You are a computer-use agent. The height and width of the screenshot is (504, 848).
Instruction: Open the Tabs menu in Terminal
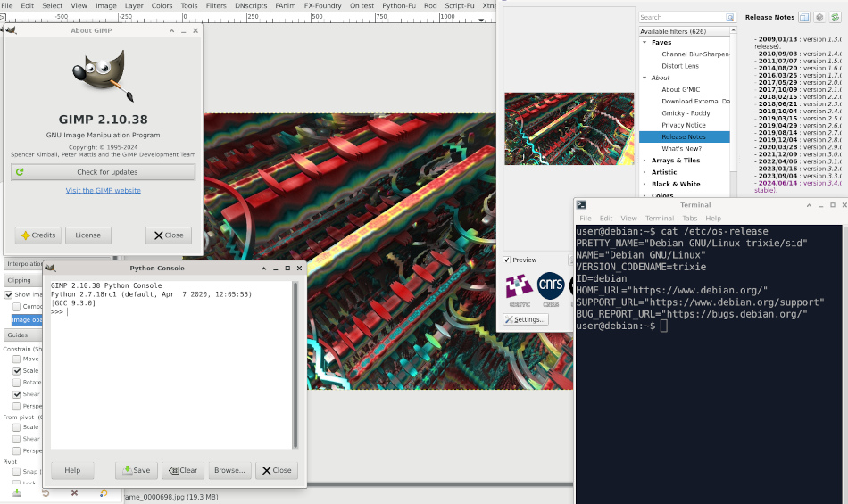click(689, 218)
